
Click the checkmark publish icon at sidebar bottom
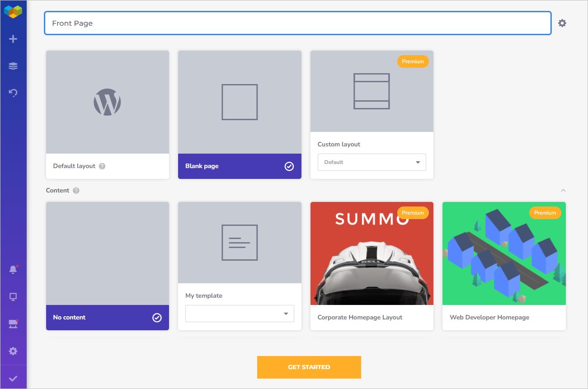[14, 378]
